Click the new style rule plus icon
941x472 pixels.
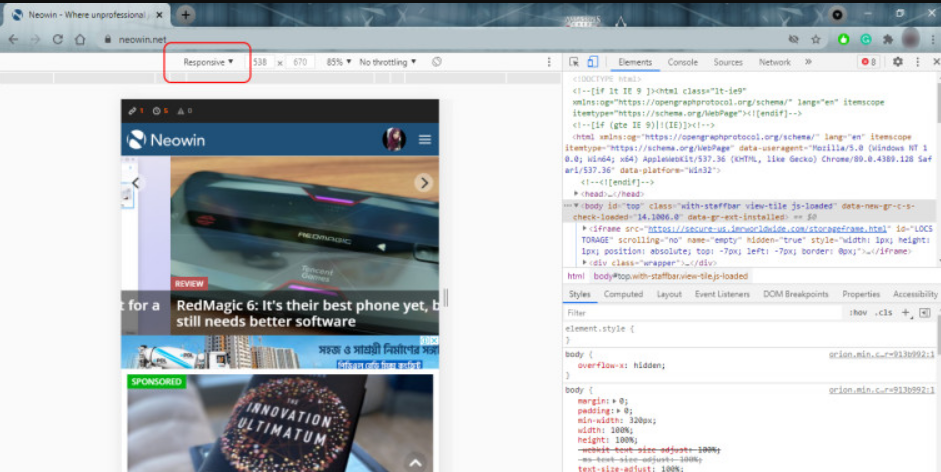(x=906, y=312)
